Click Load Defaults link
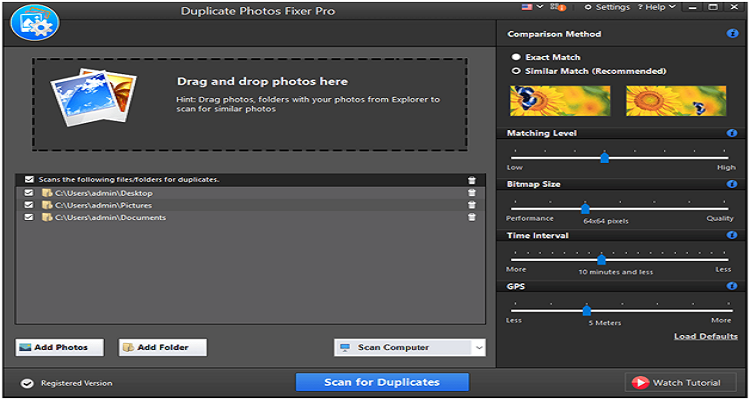750x400 pixels. 706,336
